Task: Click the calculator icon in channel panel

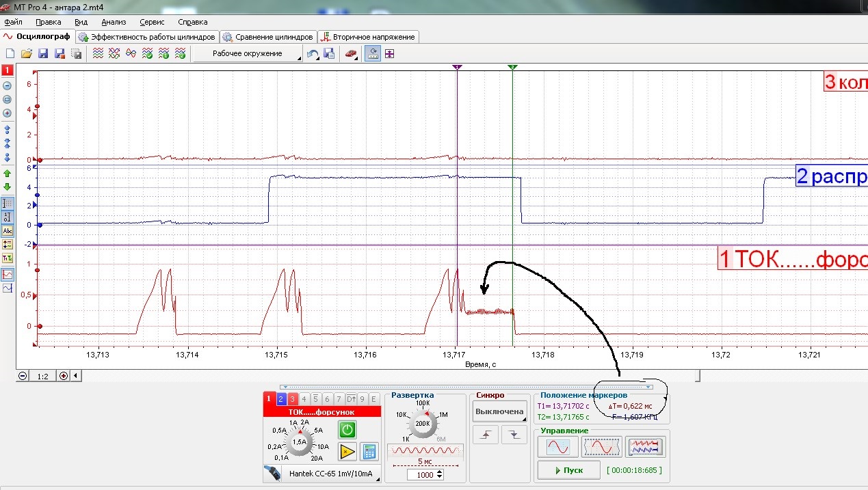Action: 369,451
